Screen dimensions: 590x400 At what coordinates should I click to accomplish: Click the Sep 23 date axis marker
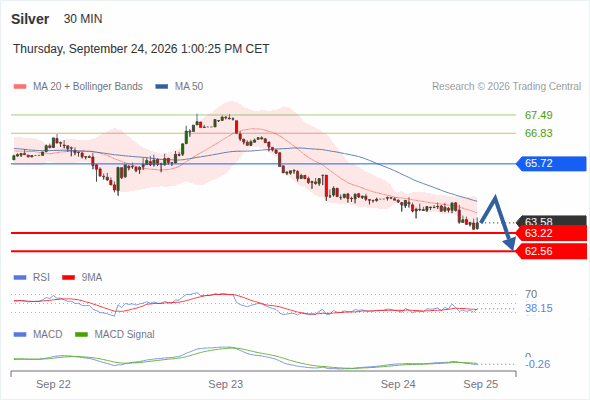226,384
